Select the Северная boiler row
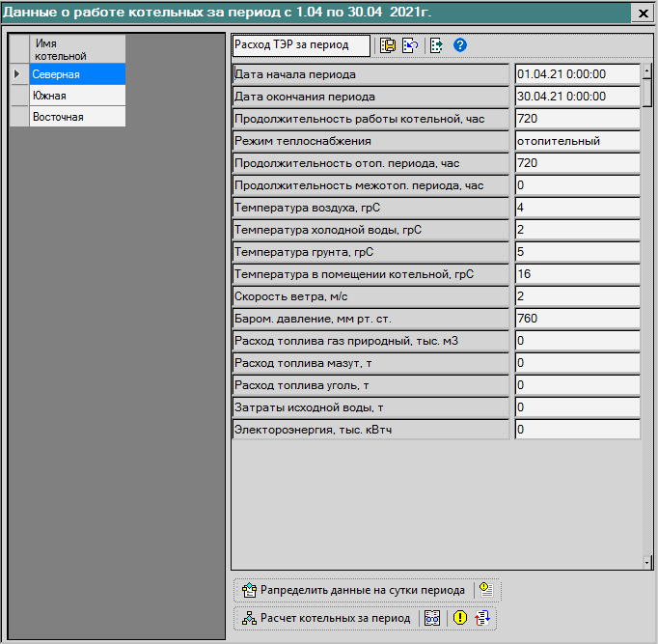Screen dimensions: 658x644 [x=77, y=74]
